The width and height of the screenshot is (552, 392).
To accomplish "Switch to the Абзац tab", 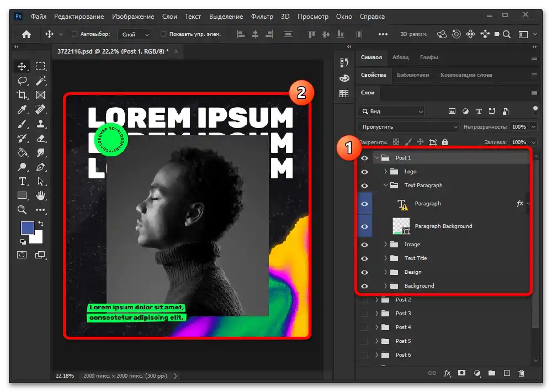I will tap(401, 57).
